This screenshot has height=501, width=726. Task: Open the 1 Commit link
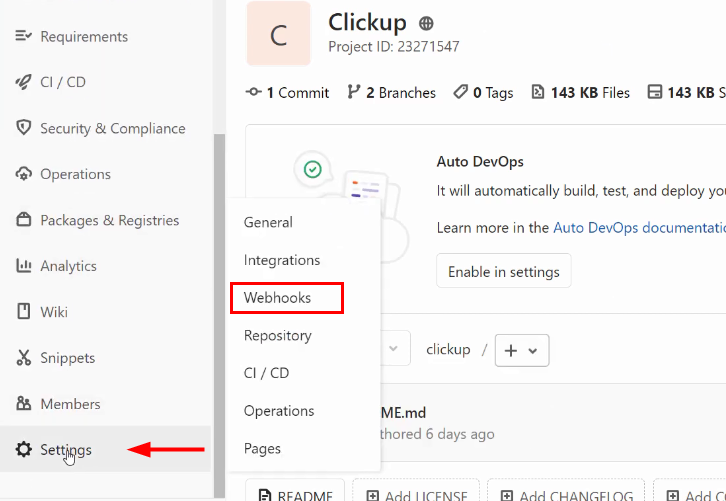tap(287, 92)
